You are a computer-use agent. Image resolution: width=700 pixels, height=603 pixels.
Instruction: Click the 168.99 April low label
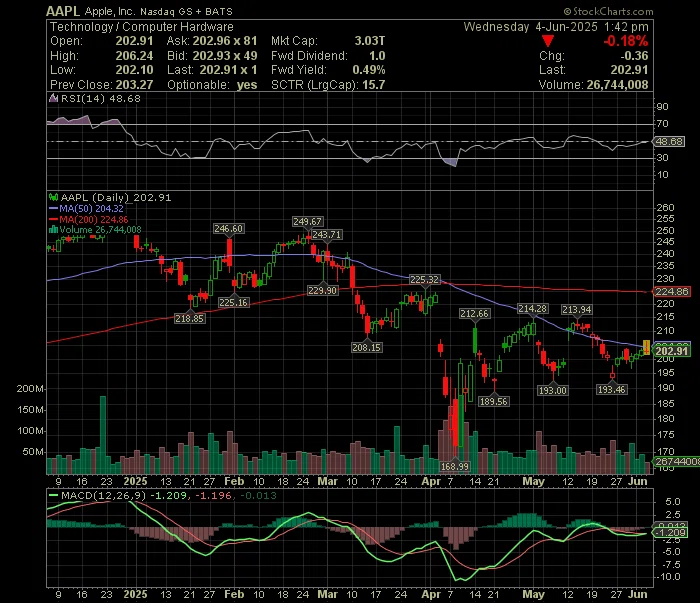[454, 466]
